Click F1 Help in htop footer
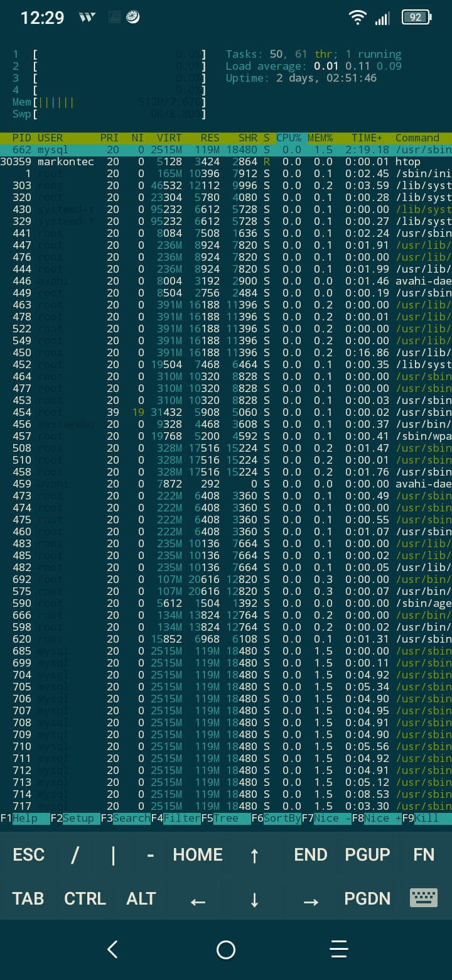 click(x=25, y=819)
